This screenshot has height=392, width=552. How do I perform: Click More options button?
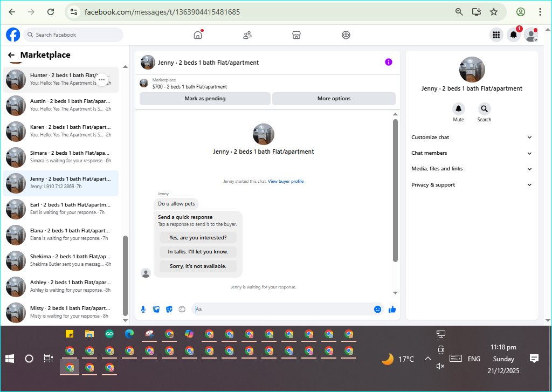(334, 99)
